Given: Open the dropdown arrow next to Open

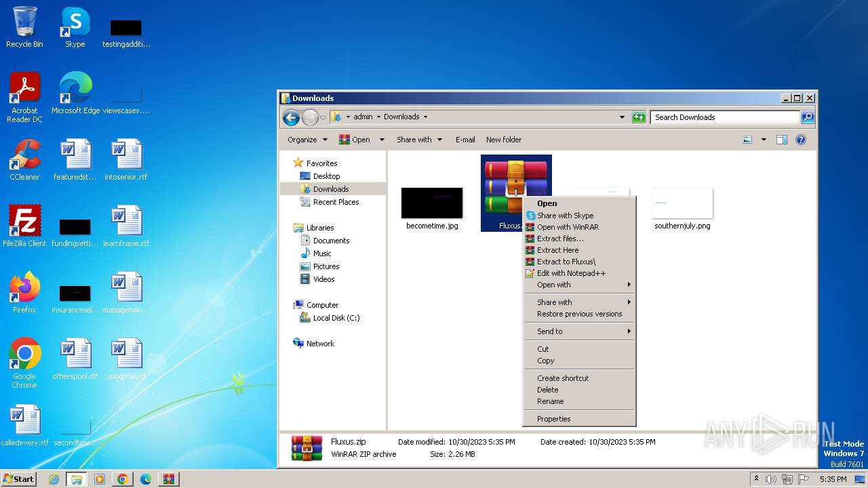Looking at the screenshot, I should 382,140.
